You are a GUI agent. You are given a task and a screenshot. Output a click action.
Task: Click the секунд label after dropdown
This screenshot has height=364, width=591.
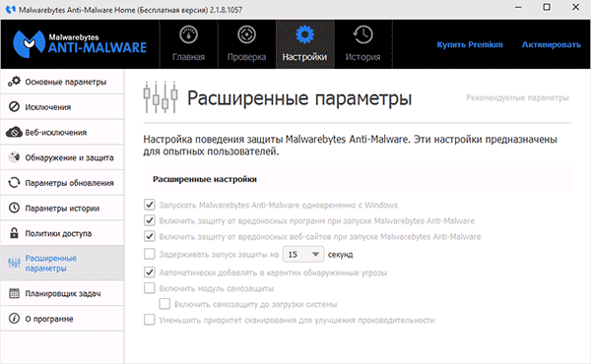tap(341, 255)
